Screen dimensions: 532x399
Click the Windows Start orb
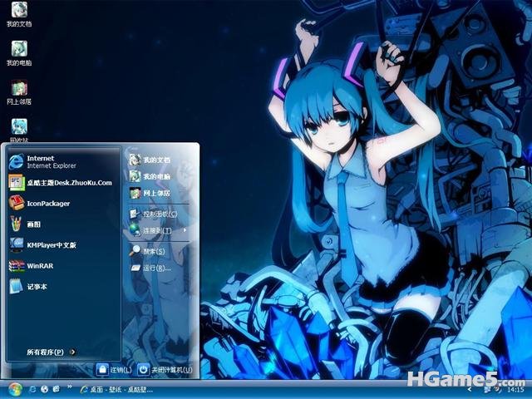(x=15, y=390)
